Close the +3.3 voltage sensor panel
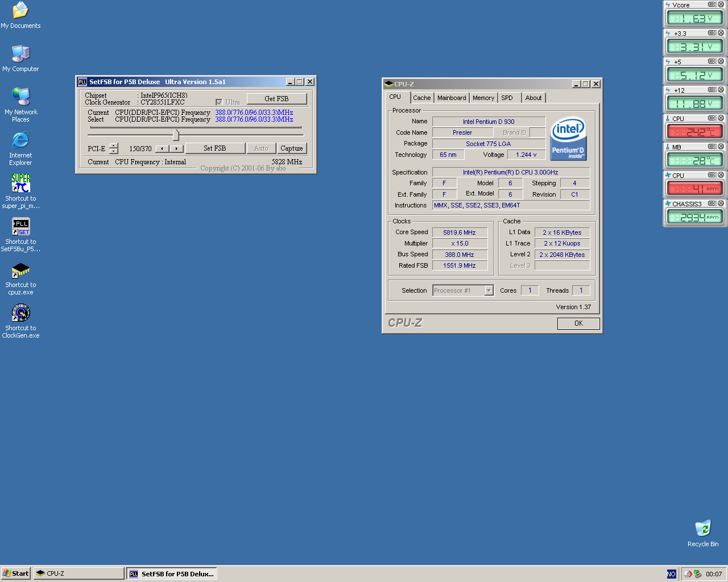The width and height of the screenshot is (728, 582). pyautogui.click(x=721, y=33)
